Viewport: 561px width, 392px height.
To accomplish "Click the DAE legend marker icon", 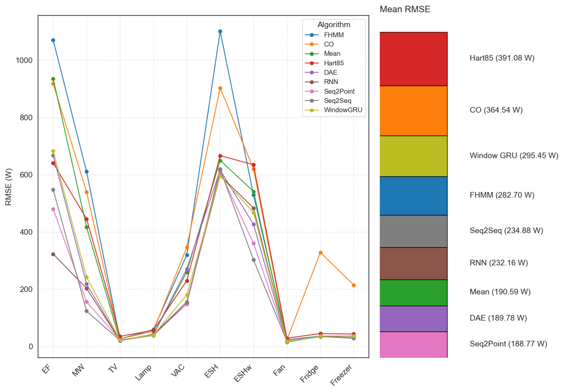I will tap(312, 72).
